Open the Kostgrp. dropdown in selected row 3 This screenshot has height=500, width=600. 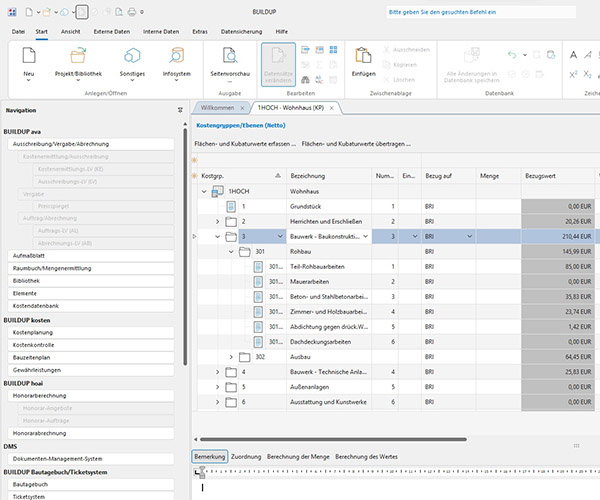(280, 236)
